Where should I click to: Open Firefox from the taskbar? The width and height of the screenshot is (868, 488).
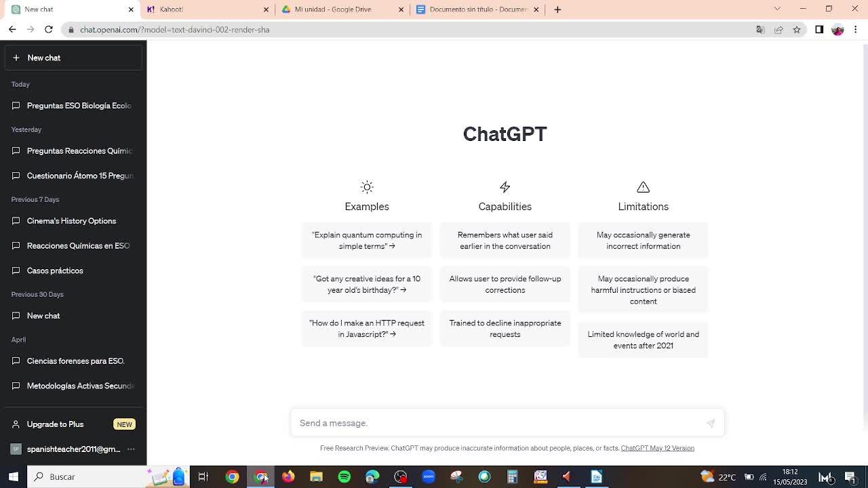[x=288, y=476]
